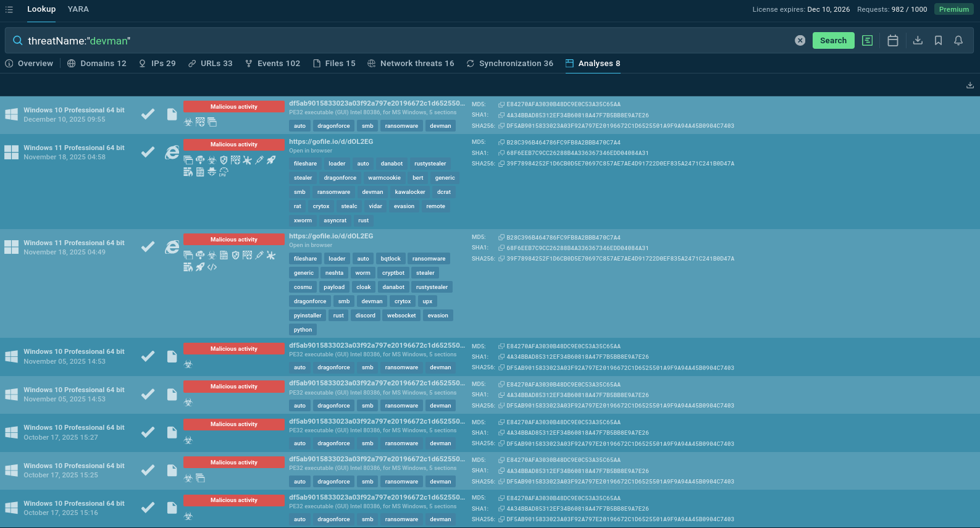The width and height of the screenshot is (980, 528).
Task: Open the Synchronization 36 tab
Action: point(510,64)
